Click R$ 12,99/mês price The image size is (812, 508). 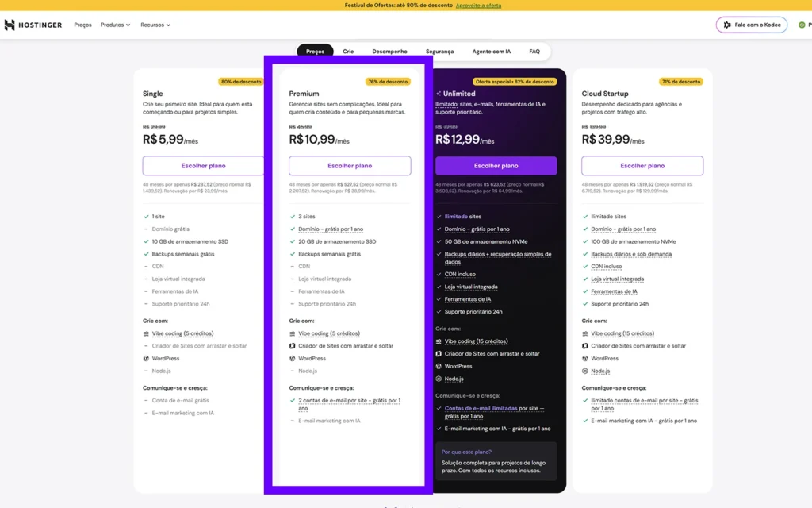tap(465, 140)
